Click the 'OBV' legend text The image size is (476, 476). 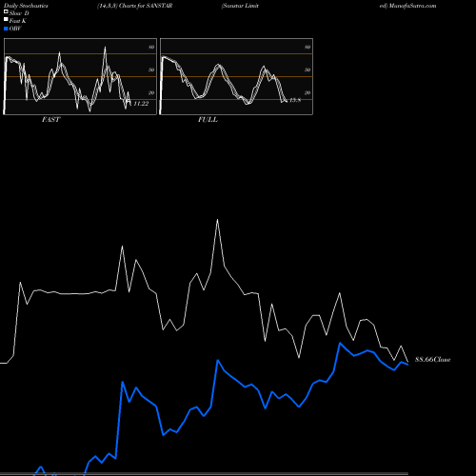tap(15, 29)
